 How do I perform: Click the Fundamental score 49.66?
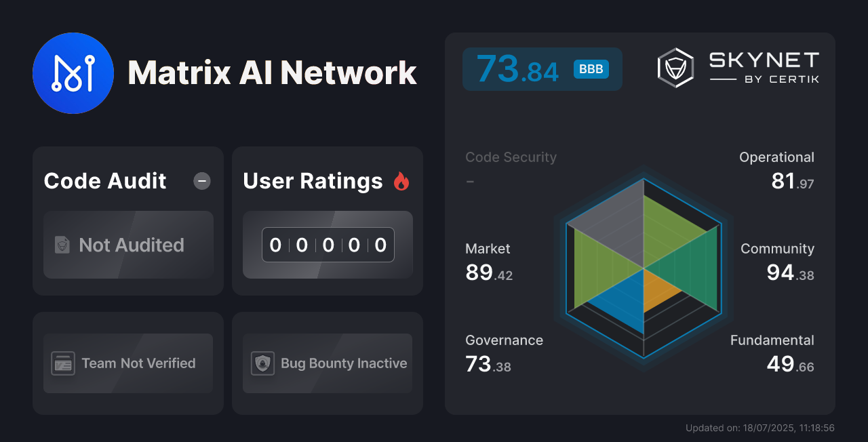click(x=791, y=364)
